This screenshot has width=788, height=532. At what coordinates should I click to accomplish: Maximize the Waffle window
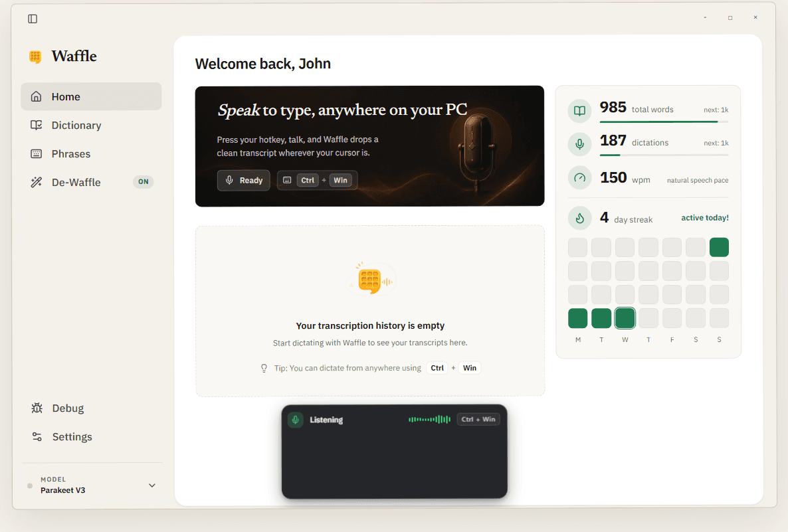(x=730, y=17)
